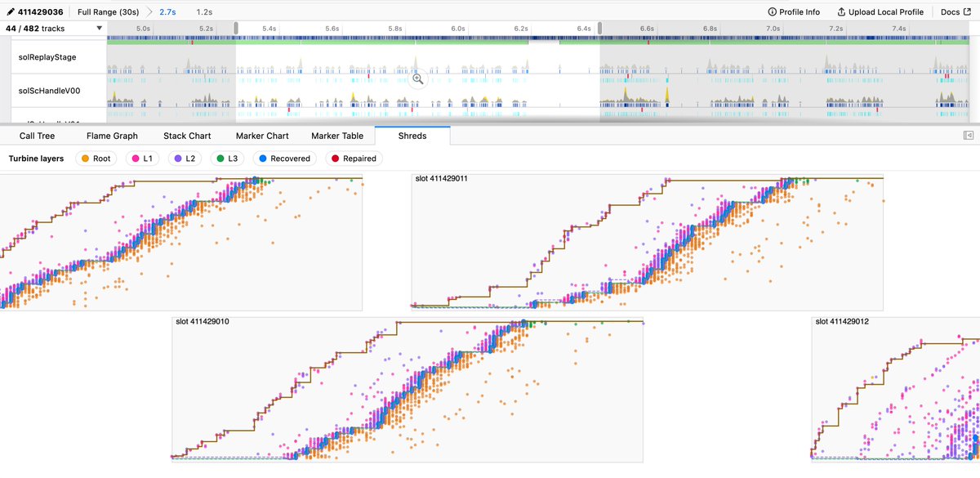This screenshot has width=980, height=478.
Task: Select the 1.2s breadcrumb range
Action: [204, 12]
